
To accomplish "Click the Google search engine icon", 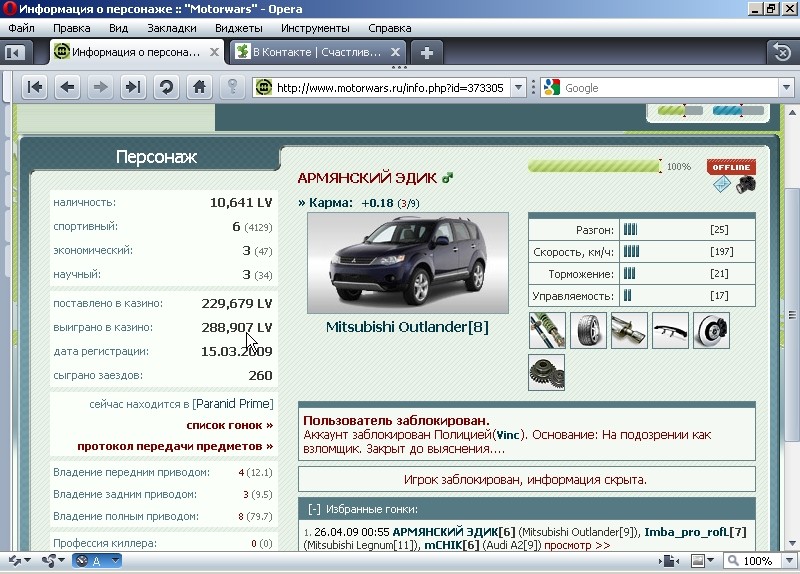I will (x=552, y=88).
